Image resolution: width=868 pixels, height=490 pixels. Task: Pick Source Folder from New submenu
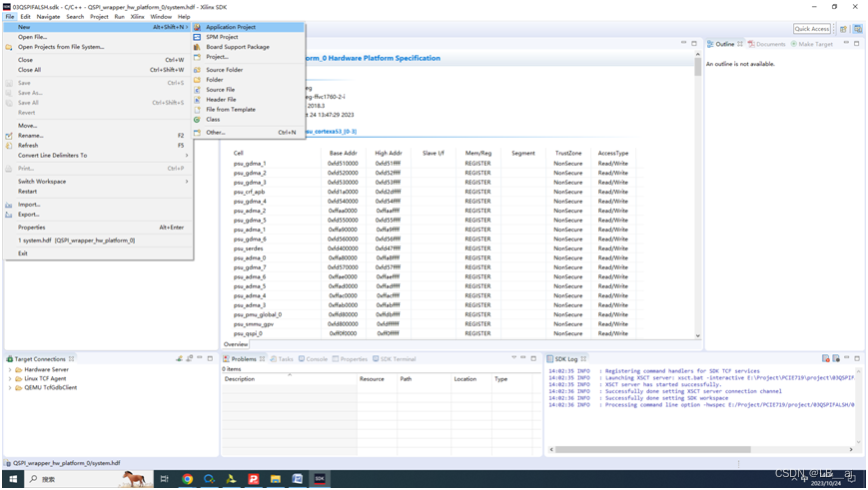pos(248,70)
